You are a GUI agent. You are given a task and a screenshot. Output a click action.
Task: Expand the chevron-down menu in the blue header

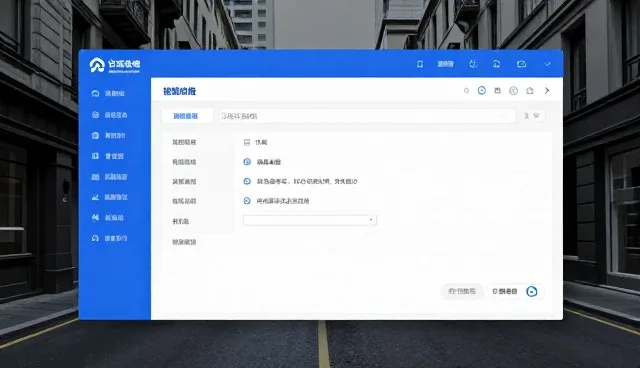tap(547, 64)
